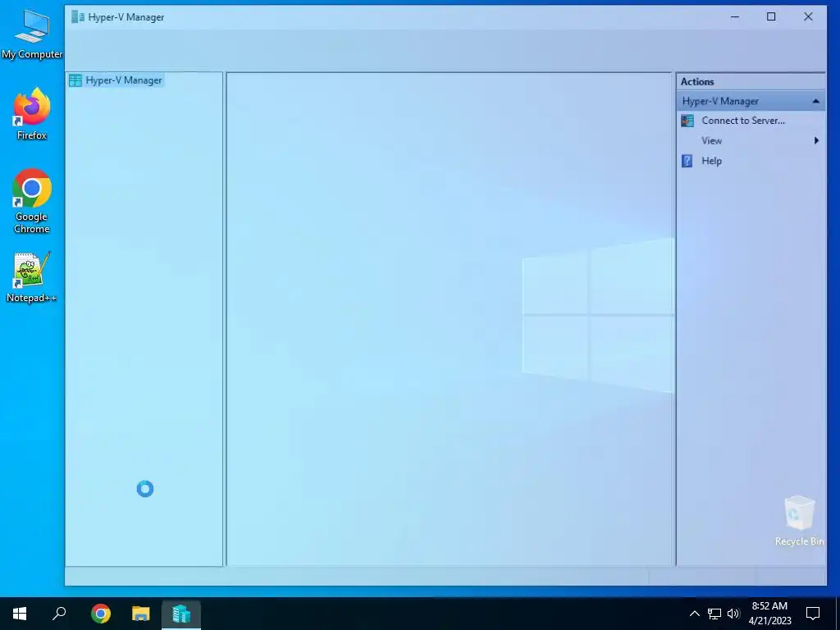Screen dimensions: 840x630
Task: Open File Explorer from the taskbar
Action: (x=141, y=614)
